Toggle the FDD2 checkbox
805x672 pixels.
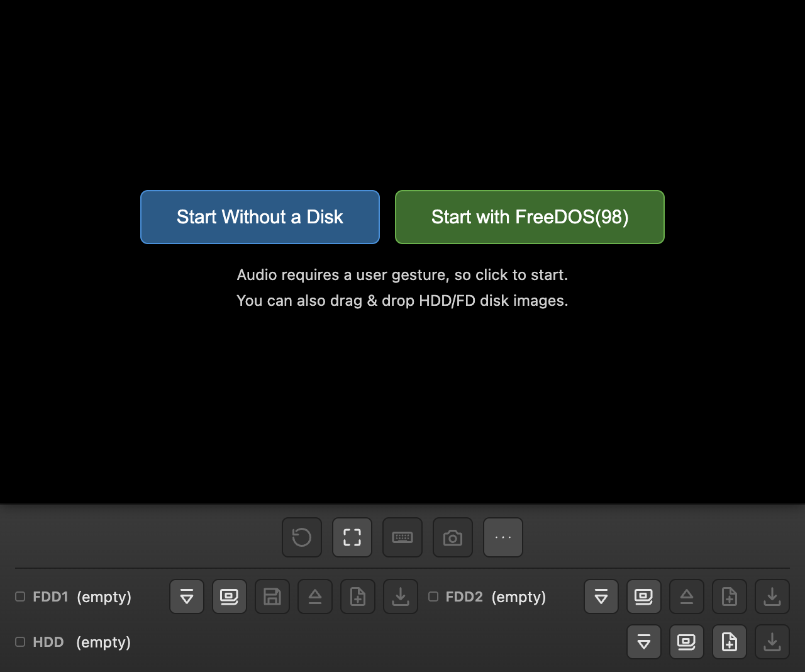tap(433, 596)
